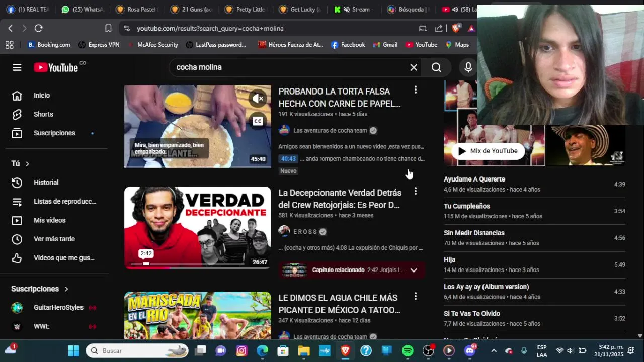
Task: Open Suscripciones in the sidebar
Action: tap(54, 133)
